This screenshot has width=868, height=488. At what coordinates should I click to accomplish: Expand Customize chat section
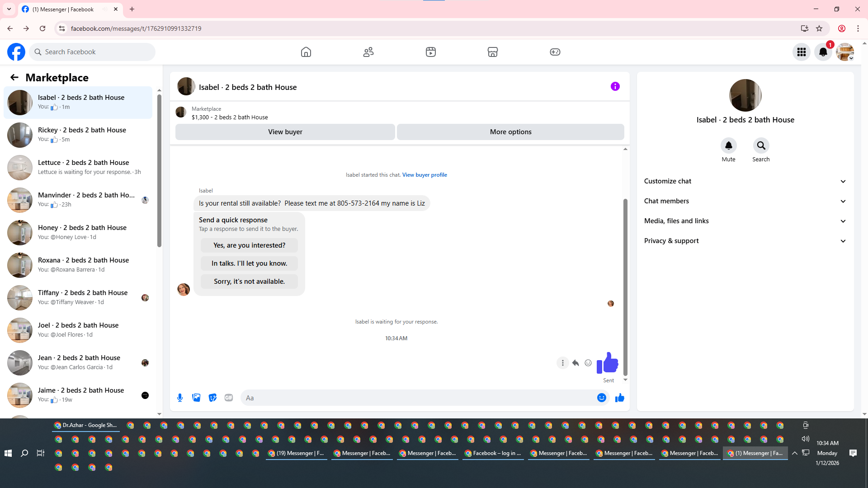coord(745,181)
